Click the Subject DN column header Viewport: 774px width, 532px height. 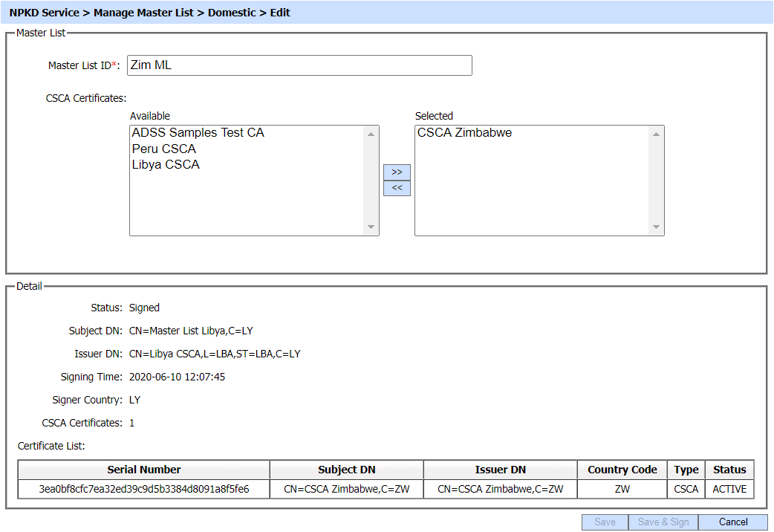[346, 470]
